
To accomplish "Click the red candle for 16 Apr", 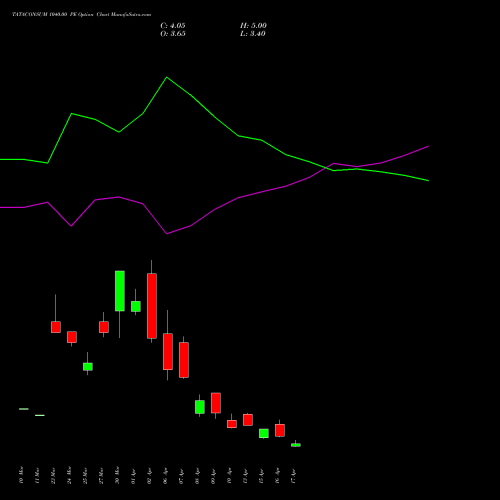I will (280, 430).
